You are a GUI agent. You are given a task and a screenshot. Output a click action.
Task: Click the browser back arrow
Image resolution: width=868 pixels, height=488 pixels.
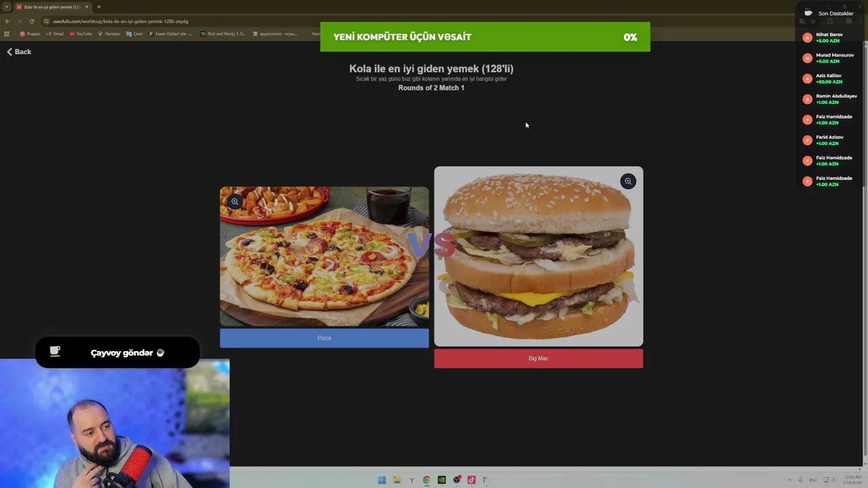pos(7,21)
